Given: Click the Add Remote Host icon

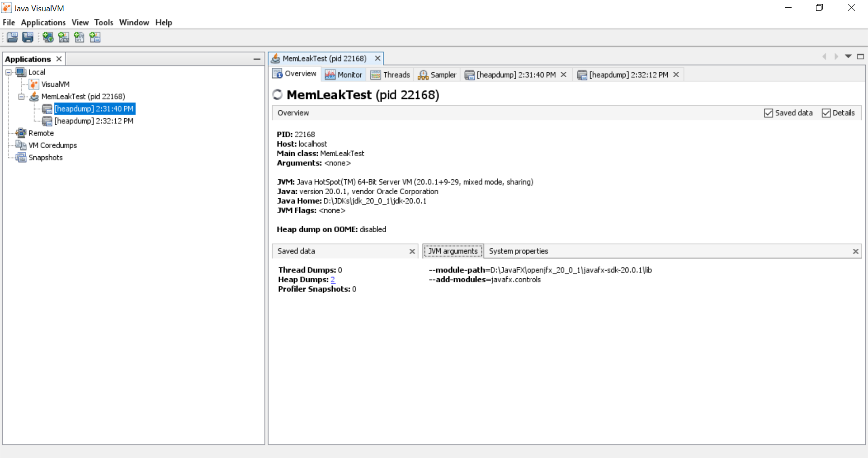Looking at the screenshot, I should point(48,37).
